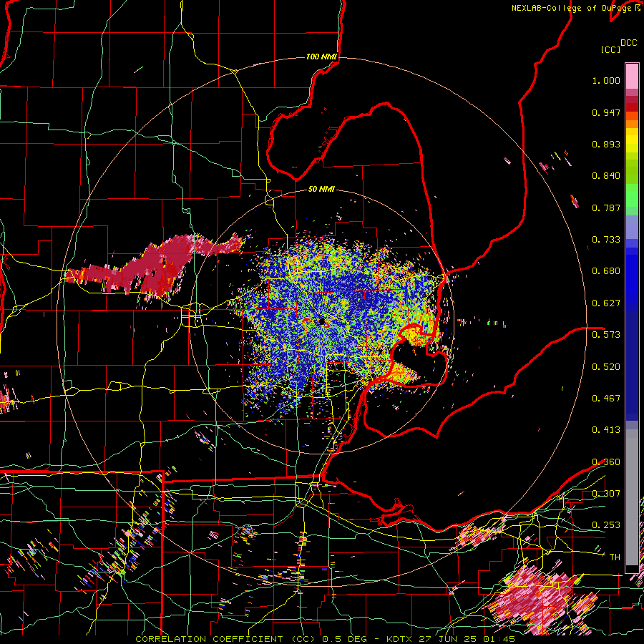
Task: Click the 50 NMI range ring label
Action: [321, 190]
